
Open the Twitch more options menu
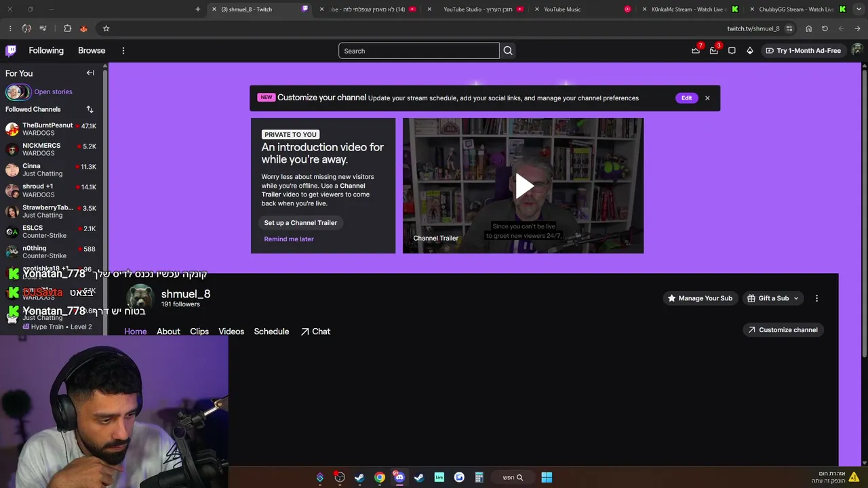point(123,51)
